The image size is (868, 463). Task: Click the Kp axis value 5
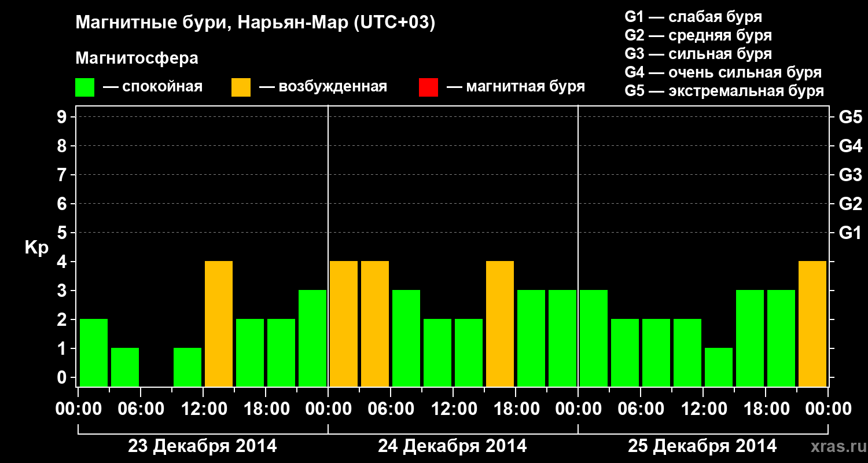click(63, 233)
